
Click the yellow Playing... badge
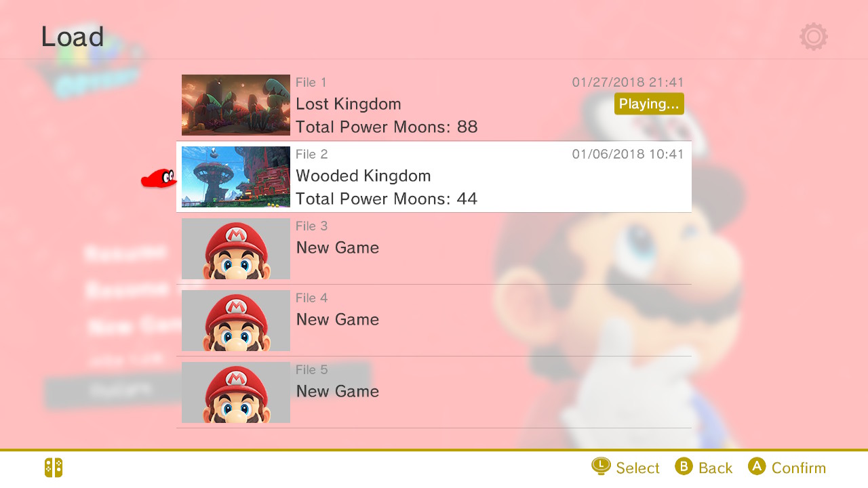(649, 104)
